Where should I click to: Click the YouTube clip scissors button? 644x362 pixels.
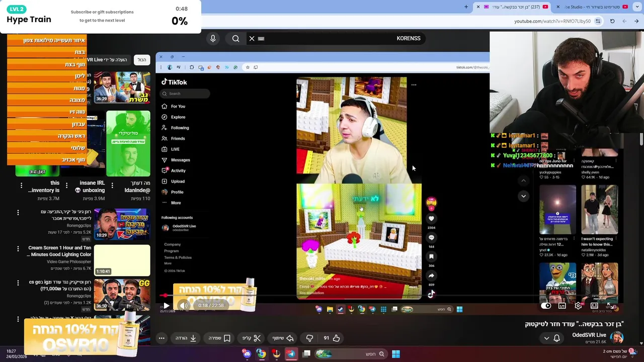[252, 338]
